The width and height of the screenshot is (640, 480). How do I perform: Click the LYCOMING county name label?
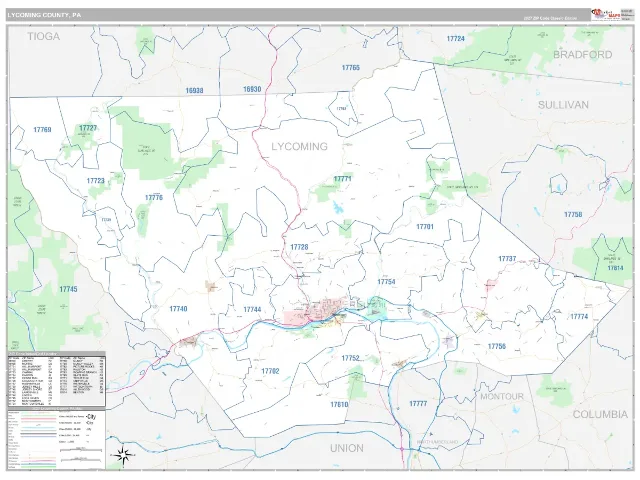coord(300,147)
